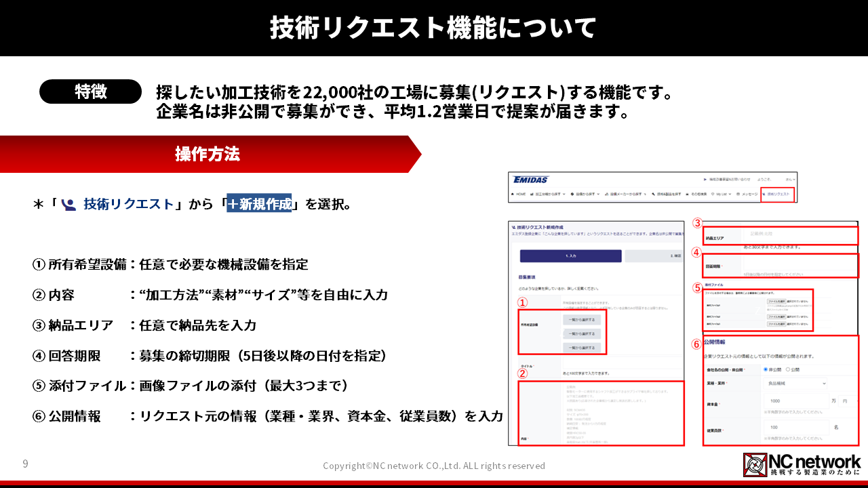Click the first 一覧から選択する equipment button
This screenshot has width=868, height=488.
tap(582, 320)
